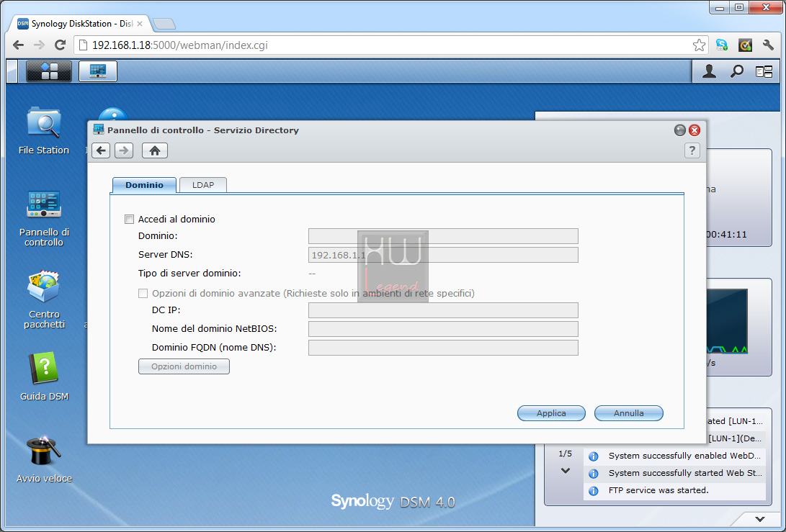Click the Dominio FQDN field

(x=443, y=348)
